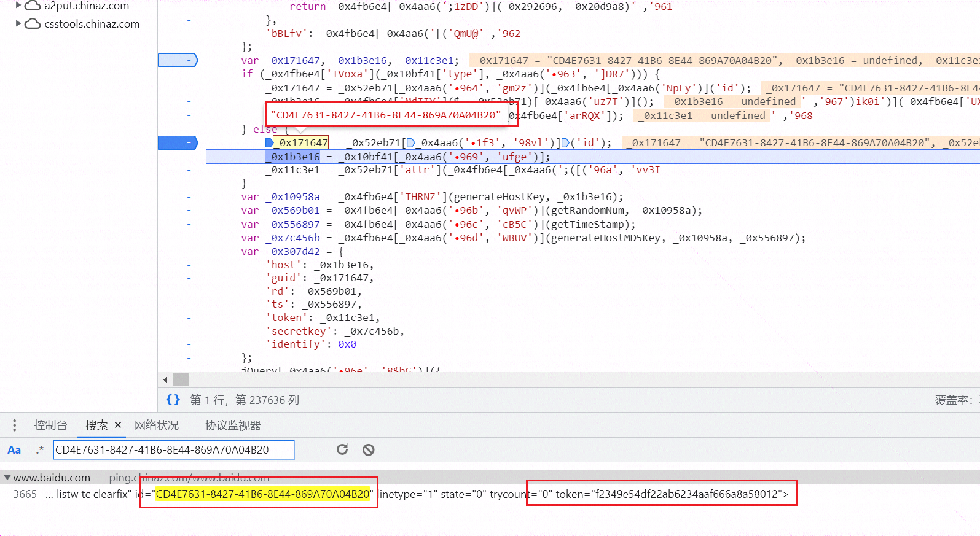The height and width of the screenshot is (536, 980).
Task: Select the a2put.chinaz.com domain entry
Action: 87,6
